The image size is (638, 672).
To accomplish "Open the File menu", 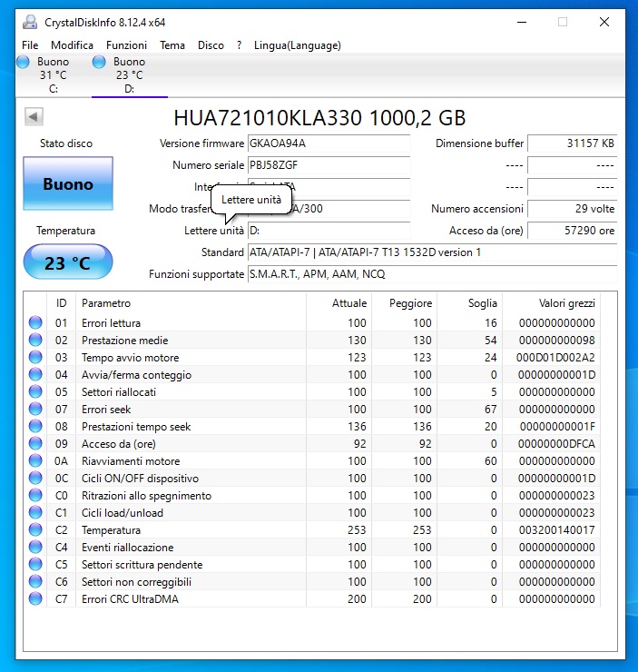I will (30, 45).
